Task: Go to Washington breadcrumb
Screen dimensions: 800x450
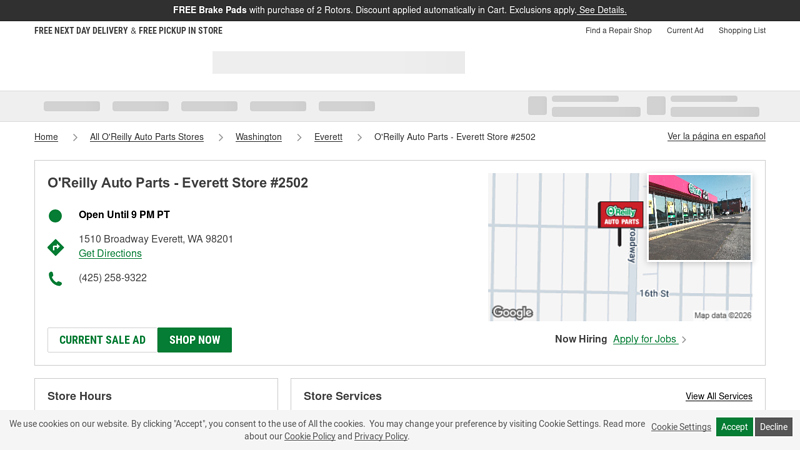Action: 258,137
